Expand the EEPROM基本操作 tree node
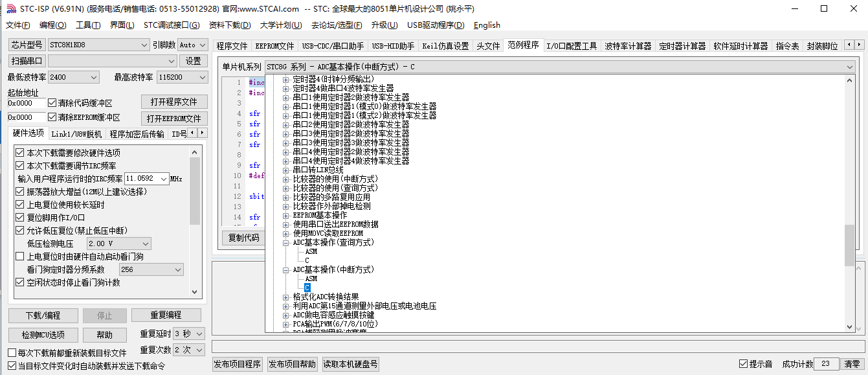The height and width of the screenshot is (375, 868). (286, 215)
